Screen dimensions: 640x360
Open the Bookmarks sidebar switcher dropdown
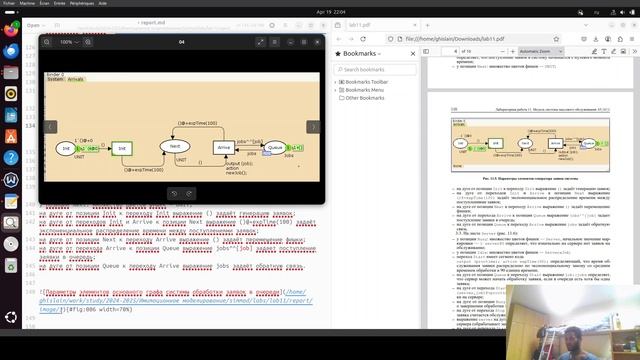(359, 53)
